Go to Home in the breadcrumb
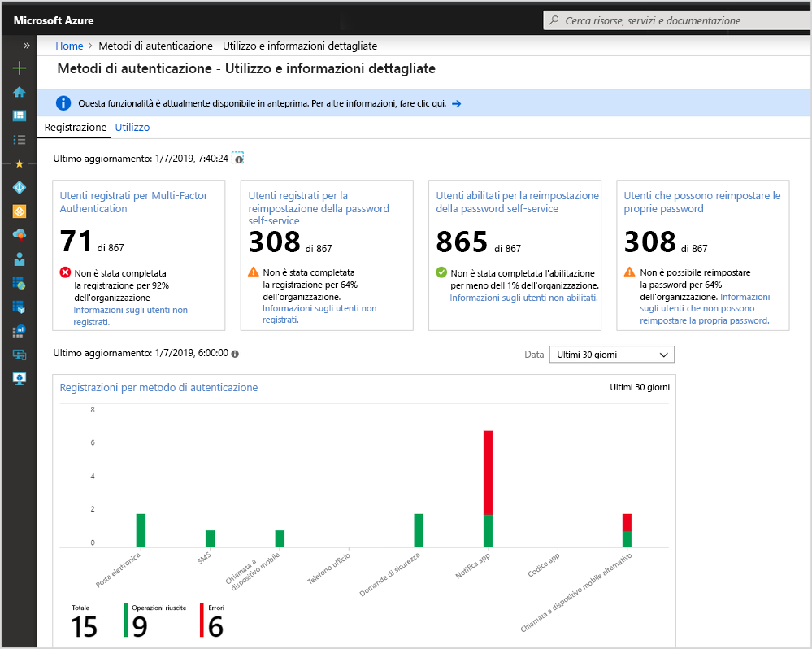This screenshot has width=812, height=649. click(69, 46)
